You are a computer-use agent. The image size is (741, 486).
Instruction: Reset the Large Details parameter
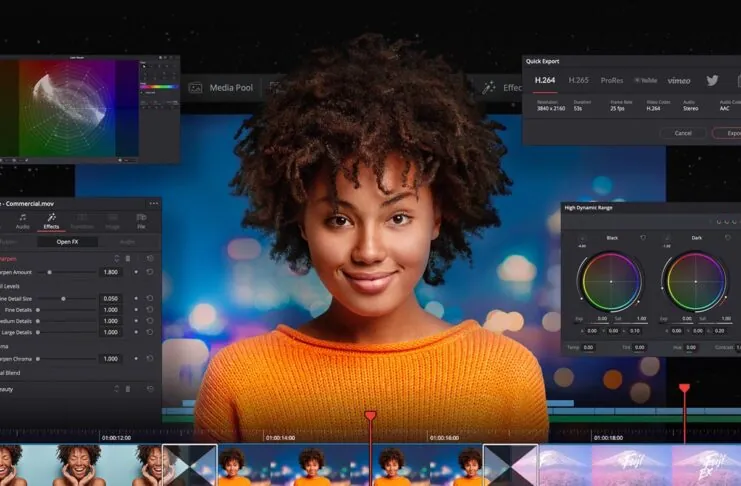click(150, 332)
